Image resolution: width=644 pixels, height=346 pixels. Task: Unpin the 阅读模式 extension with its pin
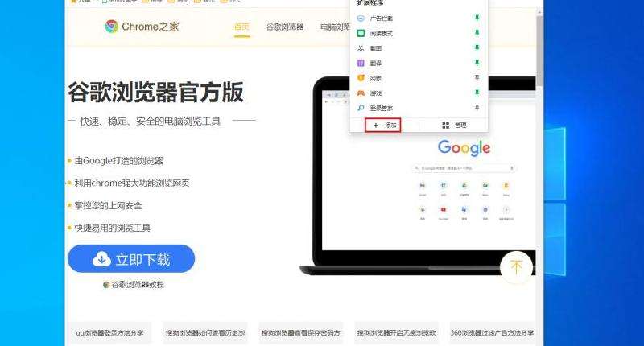pos(477,33)
